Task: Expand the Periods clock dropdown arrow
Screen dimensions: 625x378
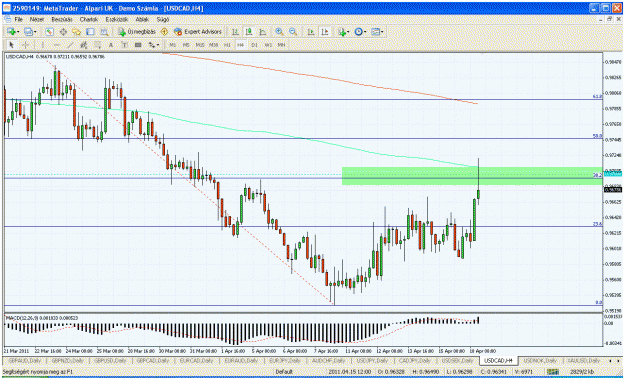Action: 365,32
